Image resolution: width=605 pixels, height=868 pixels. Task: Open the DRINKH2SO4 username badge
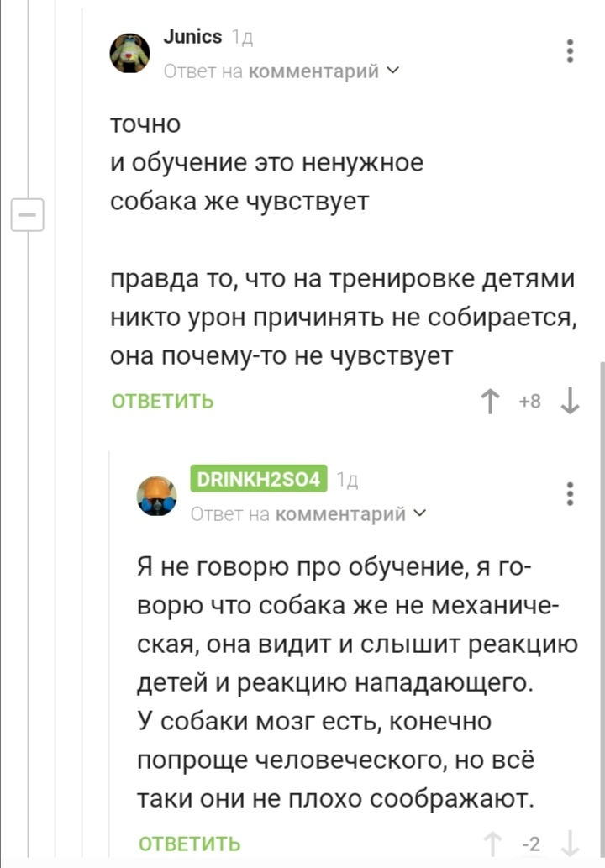[258, 479]
